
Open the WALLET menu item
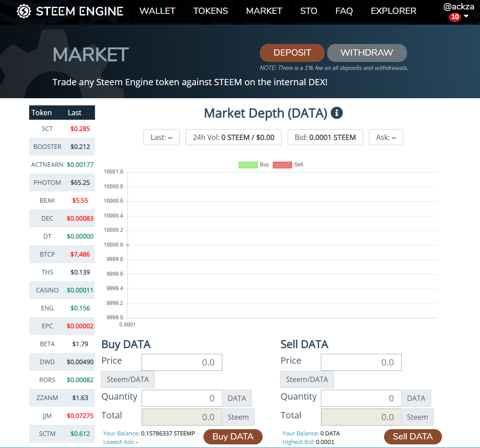tap(157, 11)
